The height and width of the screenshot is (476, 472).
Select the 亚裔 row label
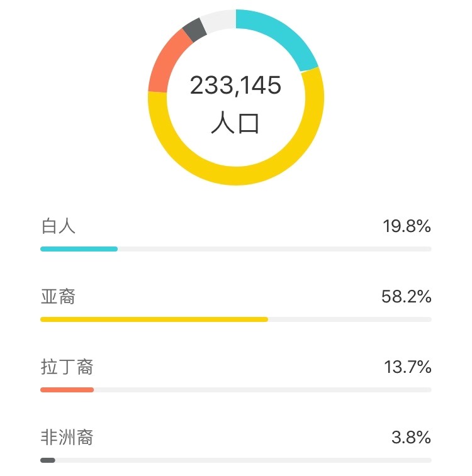tap(58, 297)
